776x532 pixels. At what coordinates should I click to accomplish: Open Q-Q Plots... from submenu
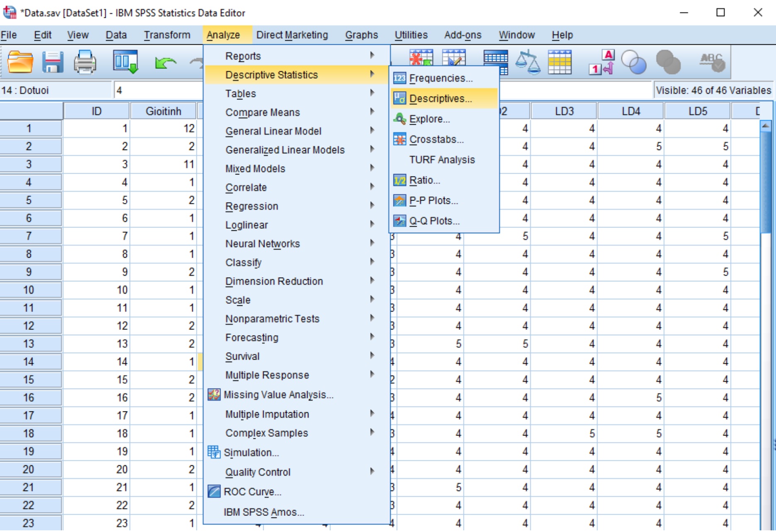click(x=444, y=221)
